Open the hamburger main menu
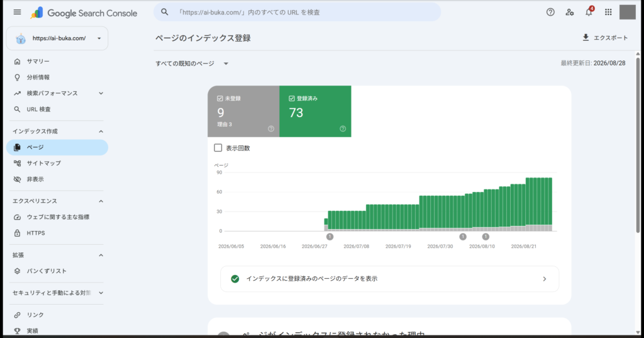This screenshot has width=644, height=338. point(17,13)
